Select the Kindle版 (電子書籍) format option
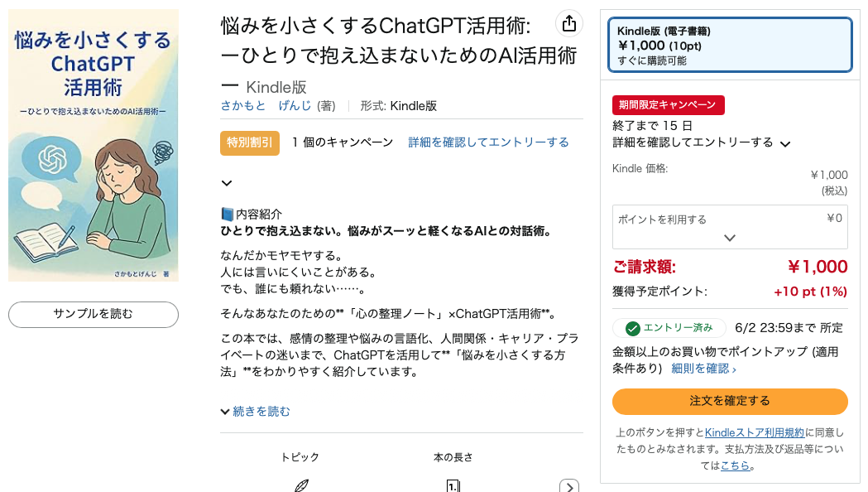This screenshot has width=868, height=492. [730, 45]
